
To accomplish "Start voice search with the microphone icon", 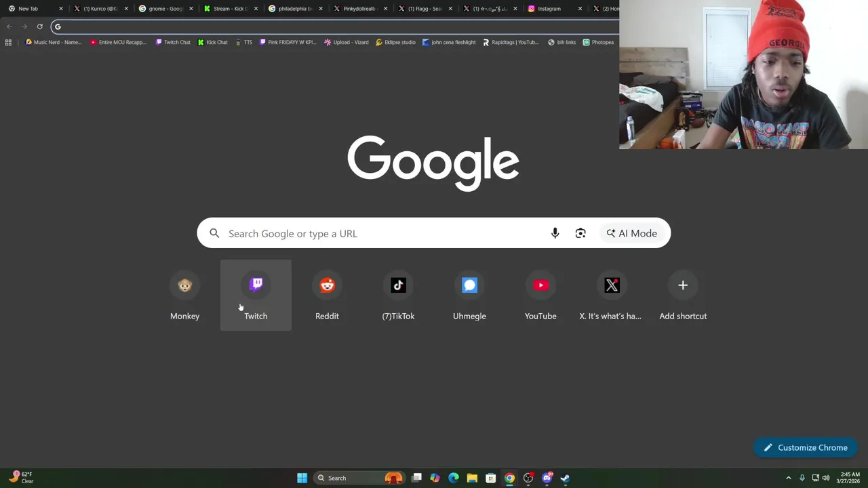I will [555, 233].
